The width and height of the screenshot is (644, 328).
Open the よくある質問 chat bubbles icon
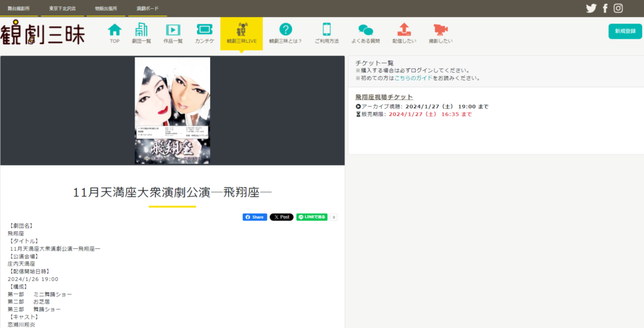(x=365, y=30)
